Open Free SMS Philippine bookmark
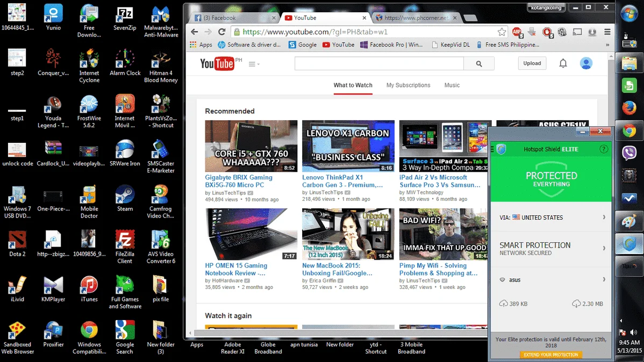The height and width of the screenshot is (362, 644). [507, 45]
